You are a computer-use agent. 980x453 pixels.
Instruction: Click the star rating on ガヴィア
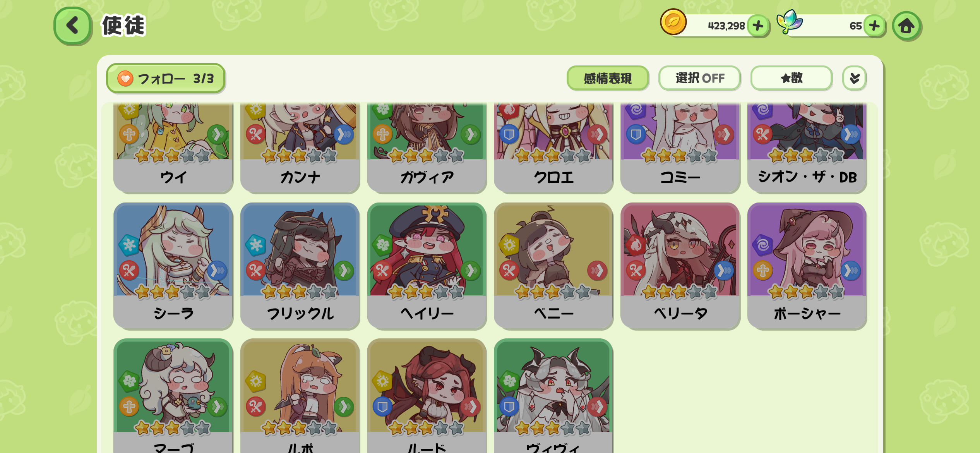pos(426,156)
